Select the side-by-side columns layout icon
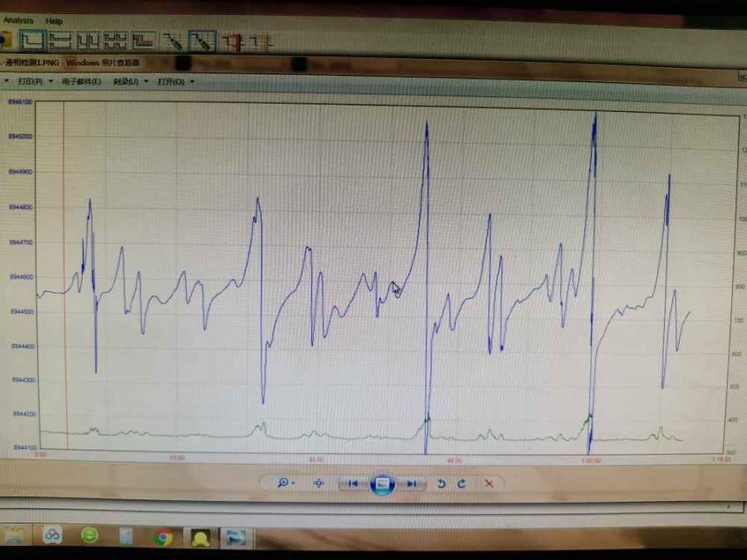 coord(88,42)
